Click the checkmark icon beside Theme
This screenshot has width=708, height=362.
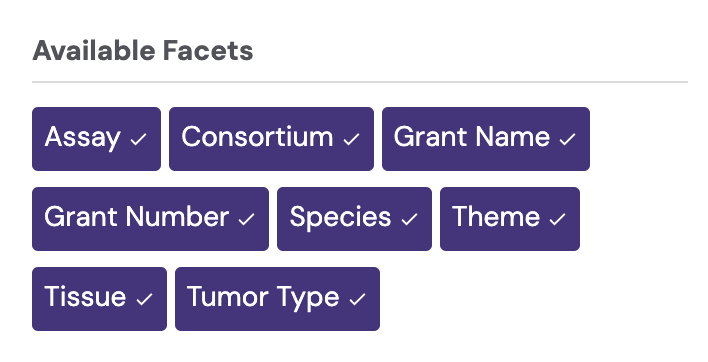tap(558, 219)
